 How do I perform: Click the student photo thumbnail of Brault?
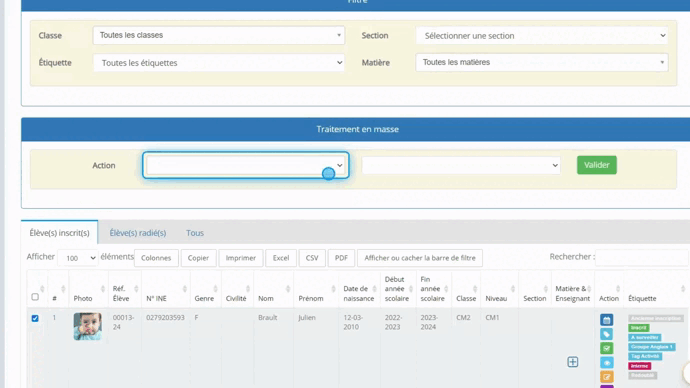[88, 326]
